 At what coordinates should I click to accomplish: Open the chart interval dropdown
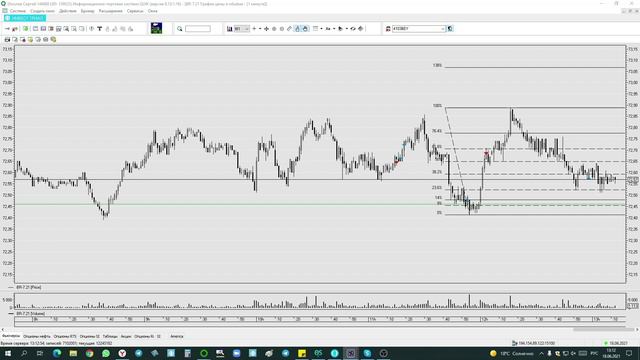tap(241, 29)
